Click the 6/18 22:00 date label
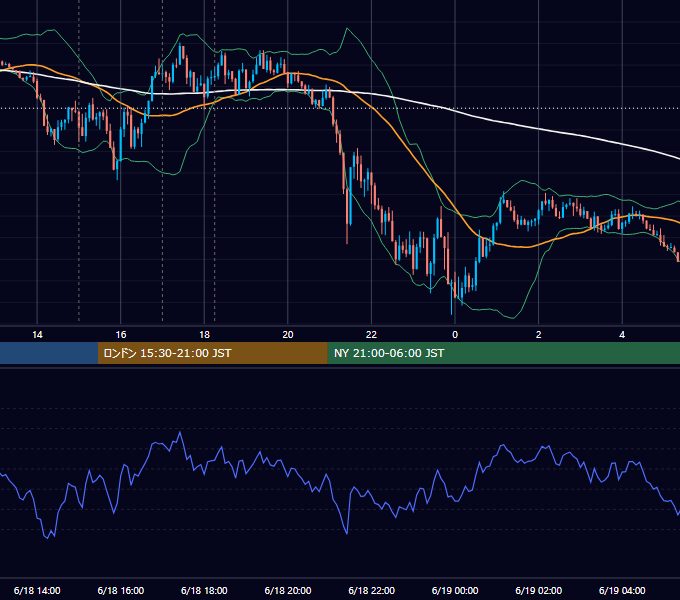The image size is (680, 600). 372,590
